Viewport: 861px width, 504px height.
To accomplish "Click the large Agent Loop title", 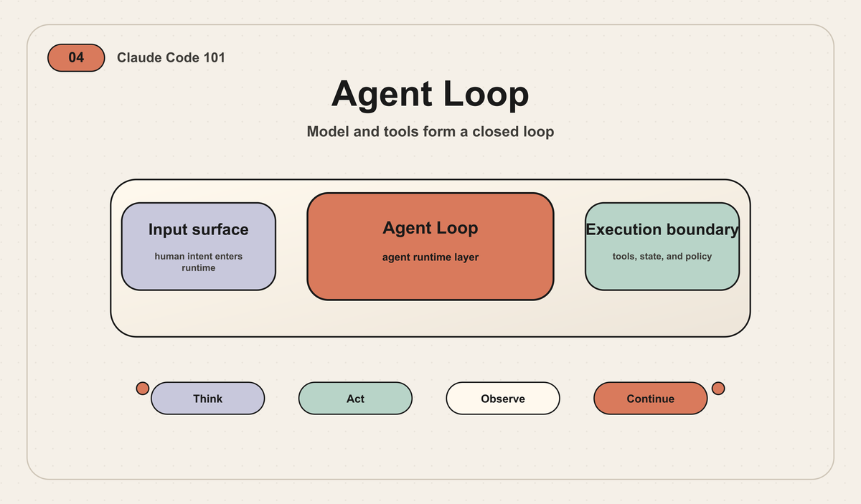I will tap(430, 94).
